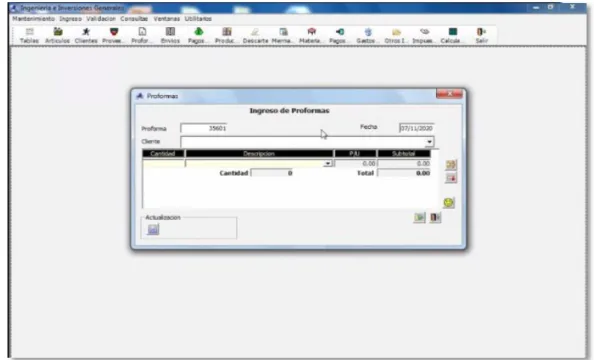Expand the Descripcion row dropdown arrow

(x=328, y=163)
